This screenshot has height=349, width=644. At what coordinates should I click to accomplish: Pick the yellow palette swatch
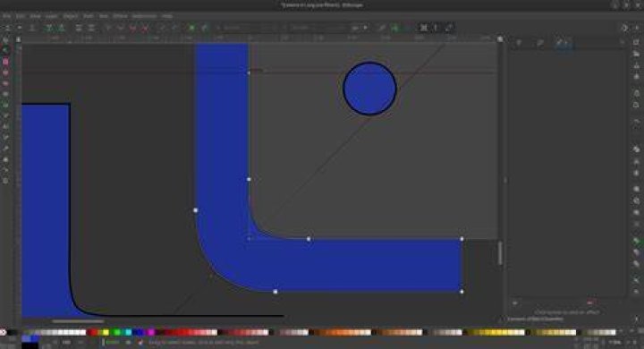coord(106,332)
